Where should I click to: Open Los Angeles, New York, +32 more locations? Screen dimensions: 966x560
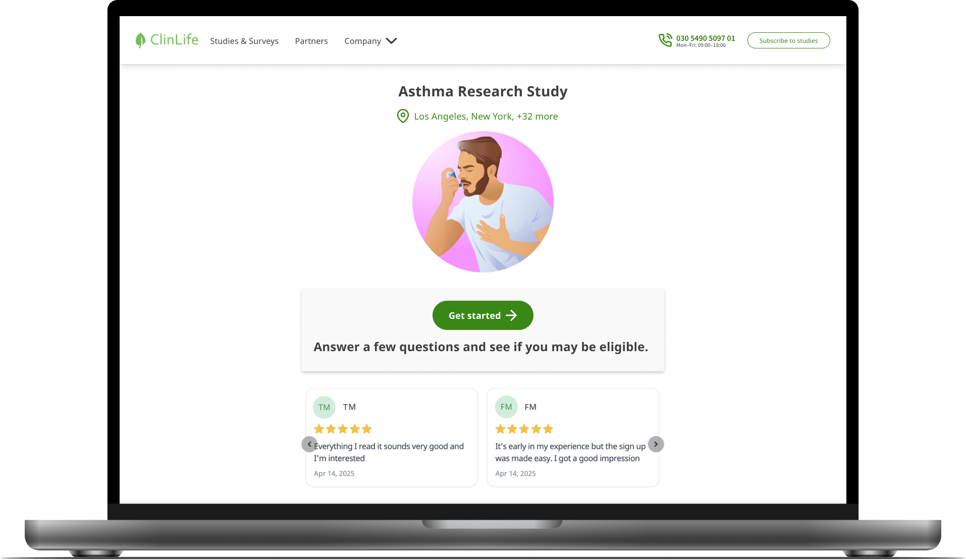[x=486, y=117]
